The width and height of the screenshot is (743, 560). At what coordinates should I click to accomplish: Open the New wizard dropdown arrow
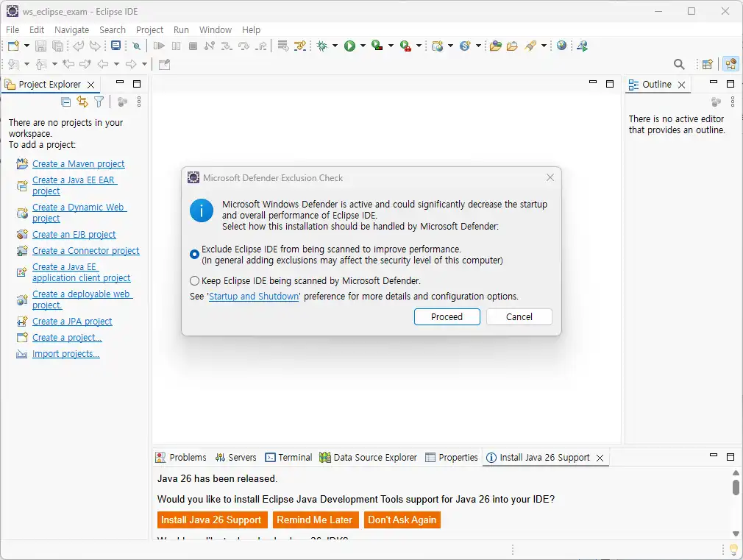[26, 46]
